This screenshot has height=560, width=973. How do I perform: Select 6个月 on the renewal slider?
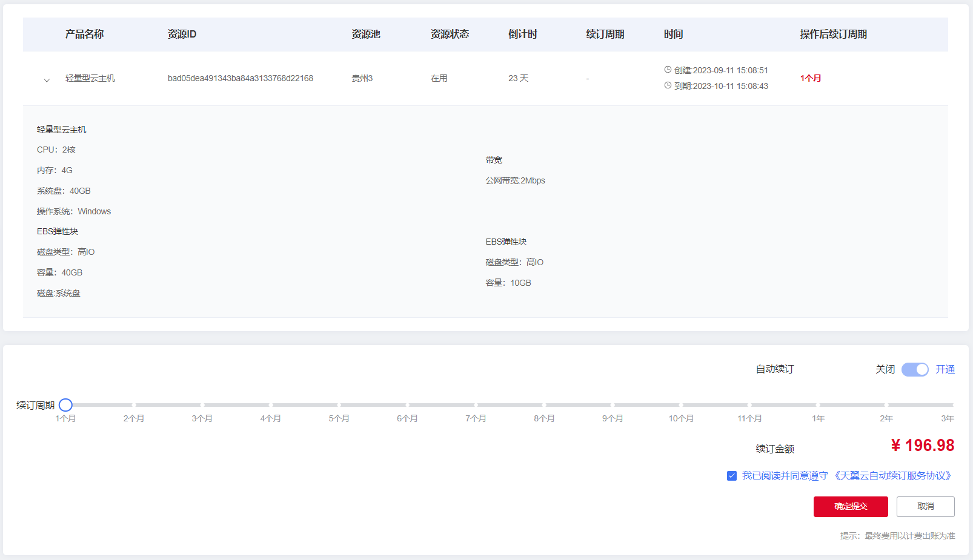(407, 405)
